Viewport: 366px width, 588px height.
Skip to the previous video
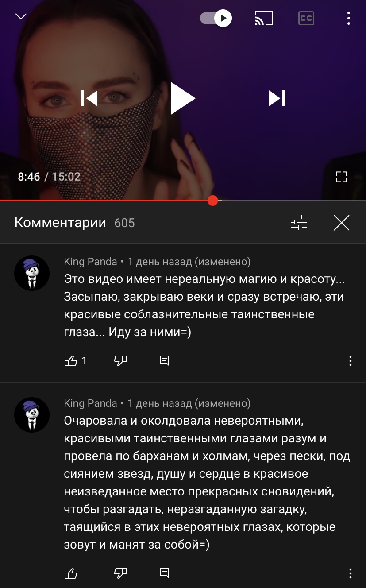89,98
